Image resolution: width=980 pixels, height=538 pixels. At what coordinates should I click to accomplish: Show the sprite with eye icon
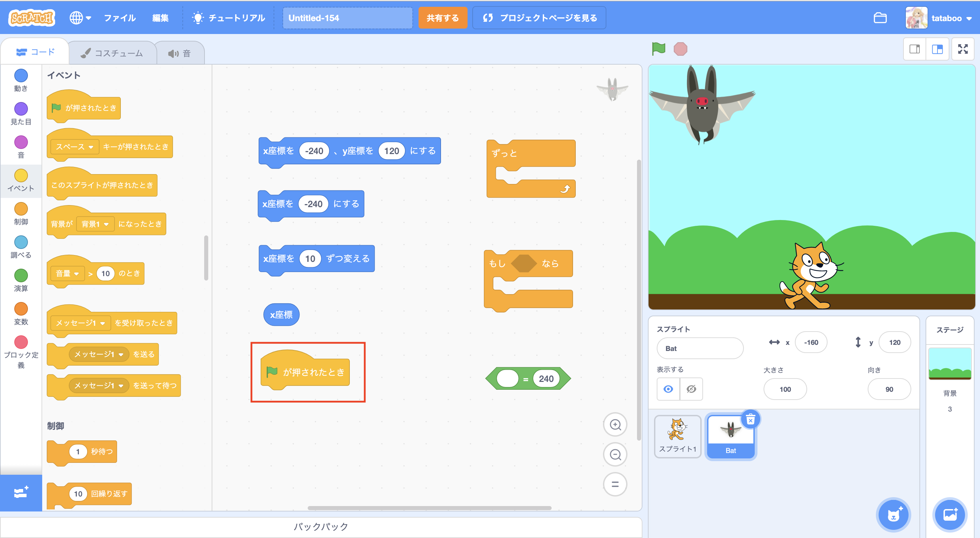coord(668,389)
